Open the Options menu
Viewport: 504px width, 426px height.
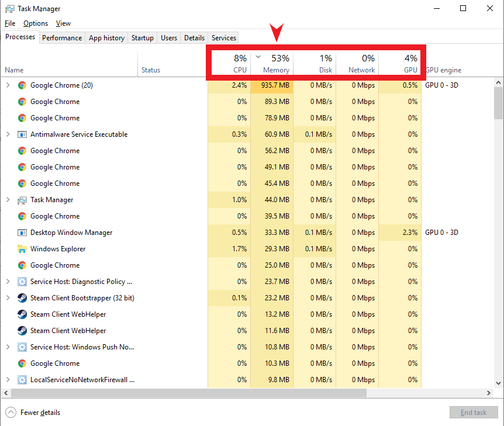point(36,23)
